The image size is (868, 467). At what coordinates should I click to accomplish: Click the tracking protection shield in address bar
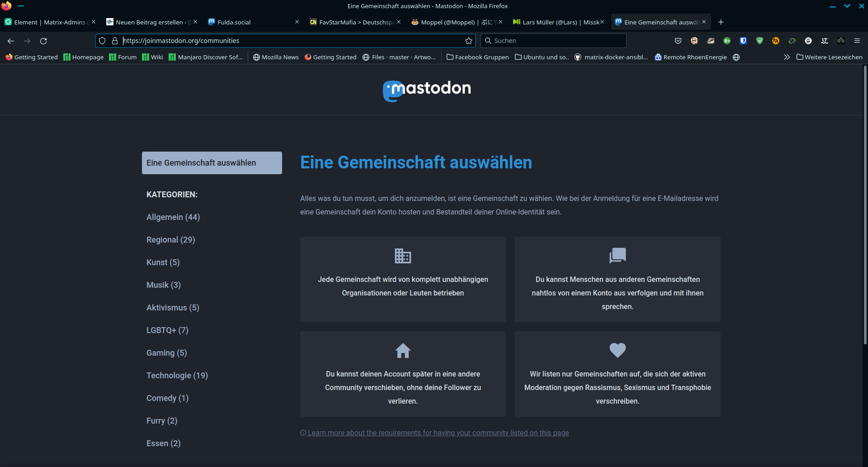click(102, 41)
